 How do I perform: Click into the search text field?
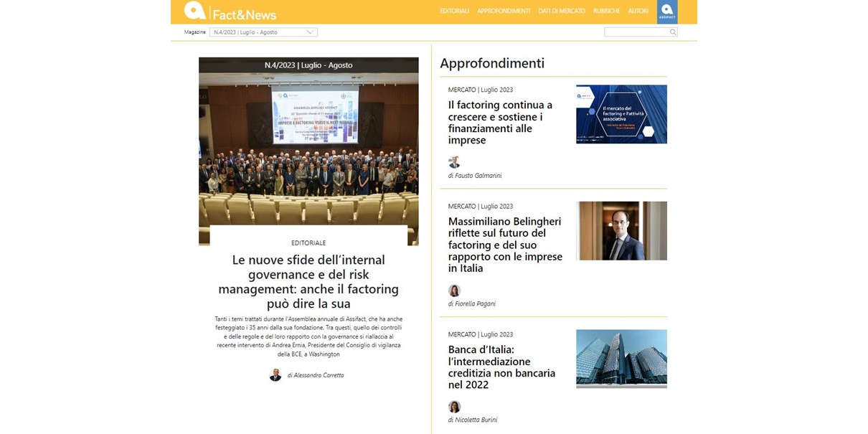[636, 32]
